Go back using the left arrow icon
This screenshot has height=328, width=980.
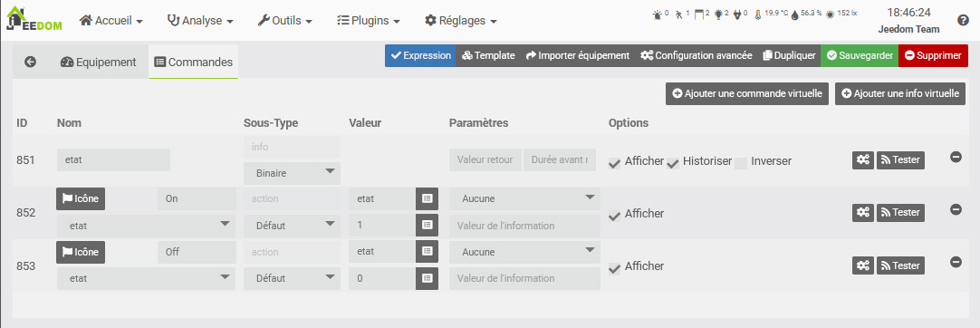30,62
